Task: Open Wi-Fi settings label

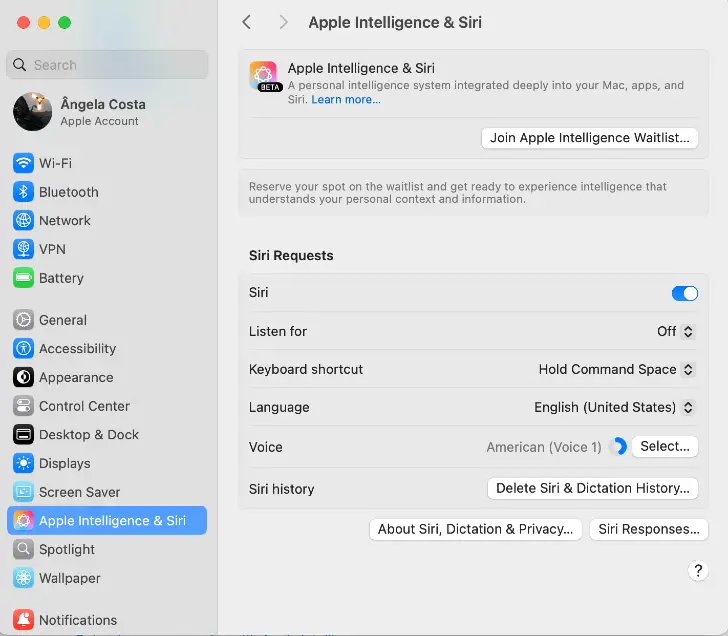Action: (55, 163)
